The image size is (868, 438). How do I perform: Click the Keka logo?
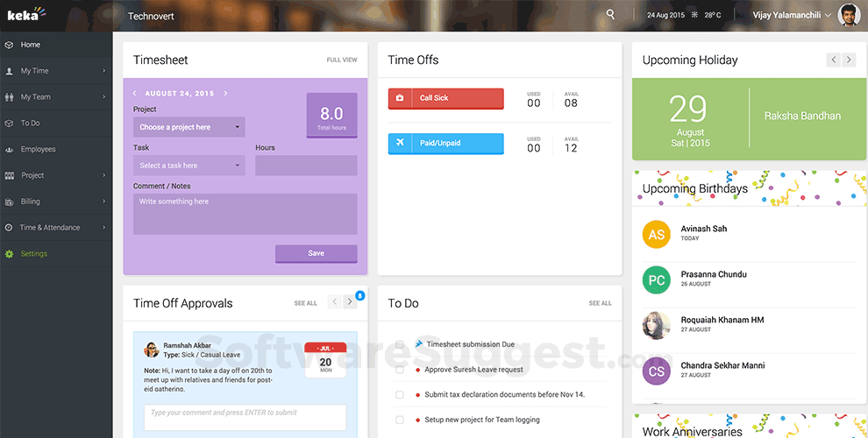(23, 15)
